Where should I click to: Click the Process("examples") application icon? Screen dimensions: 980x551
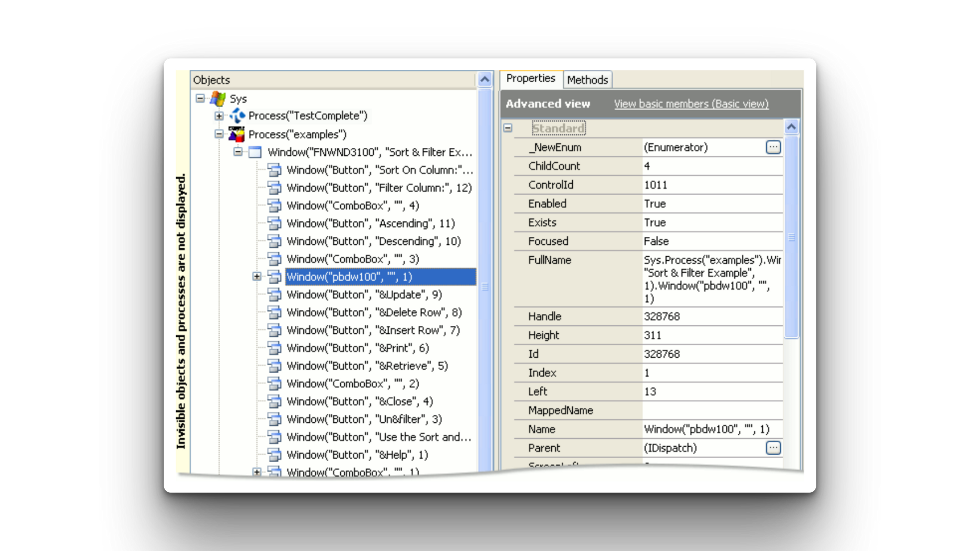coord(235,134)
